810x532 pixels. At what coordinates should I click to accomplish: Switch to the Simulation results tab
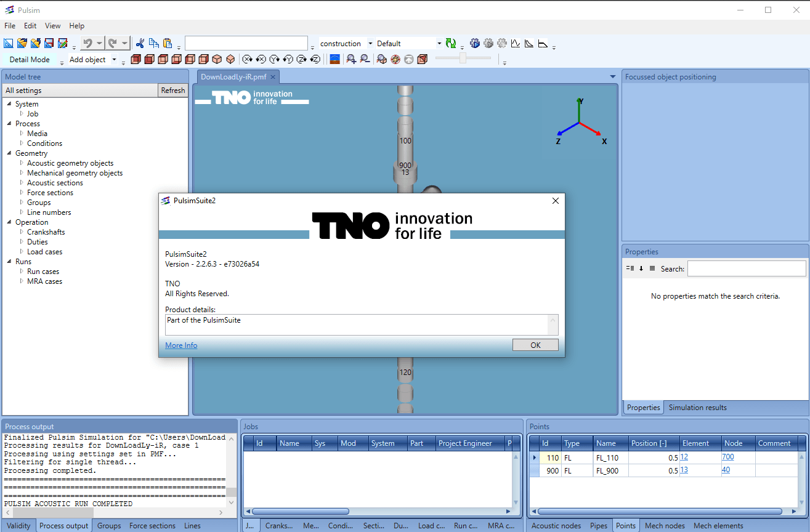coord(698,408)
